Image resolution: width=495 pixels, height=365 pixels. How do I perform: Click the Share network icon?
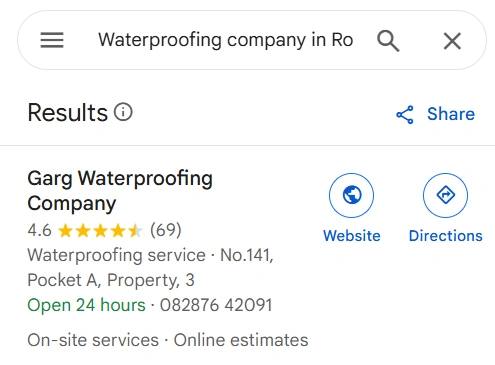(405, 115)
